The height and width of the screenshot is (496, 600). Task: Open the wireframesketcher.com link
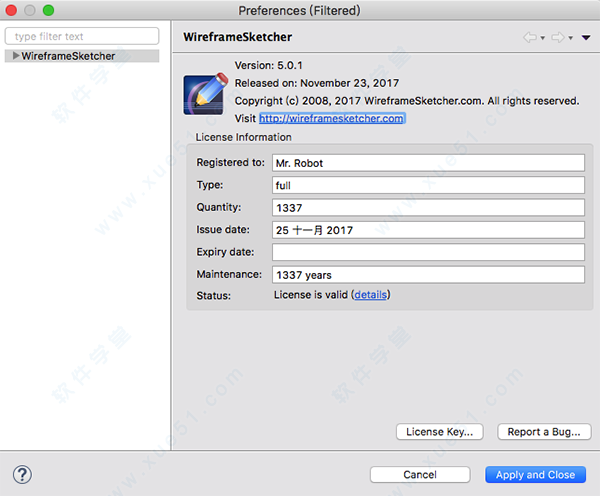331,119
